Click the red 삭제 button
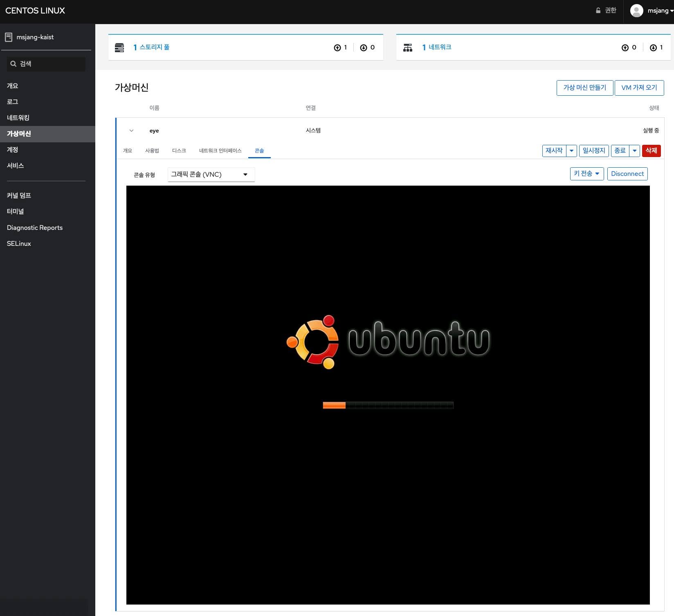The height and width of the screenshot is (616, 674). pyautogui.click(x=651, y=151)
